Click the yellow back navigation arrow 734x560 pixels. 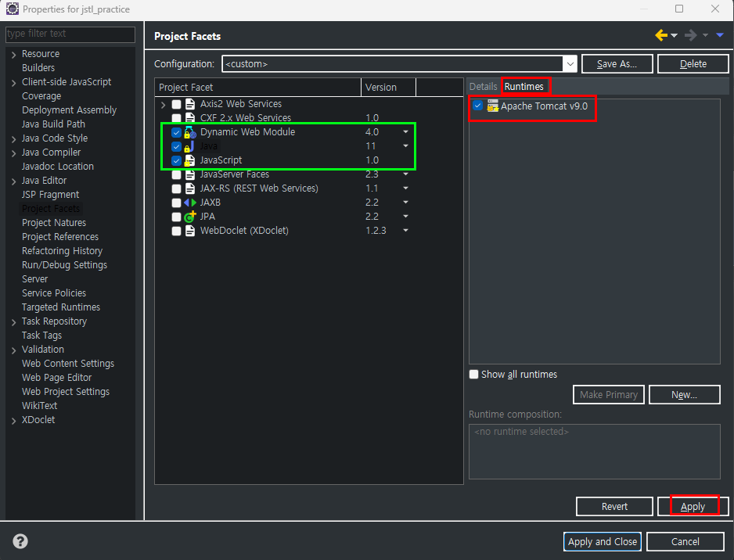(x=661, y=35)
